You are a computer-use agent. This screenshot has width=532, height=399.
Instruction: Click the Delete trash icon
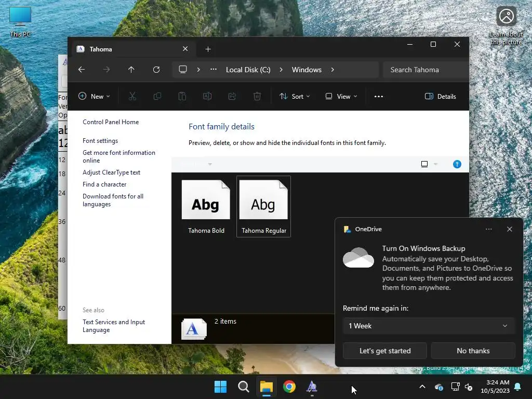pos(257,96)
